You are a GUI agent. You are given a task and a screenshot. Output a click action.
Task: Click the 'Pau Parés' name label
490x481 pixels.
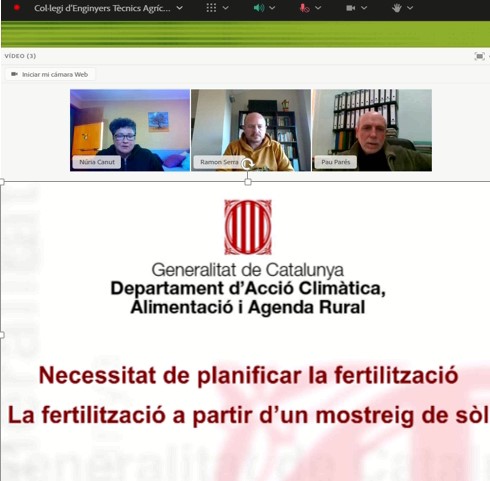(336, 162)
